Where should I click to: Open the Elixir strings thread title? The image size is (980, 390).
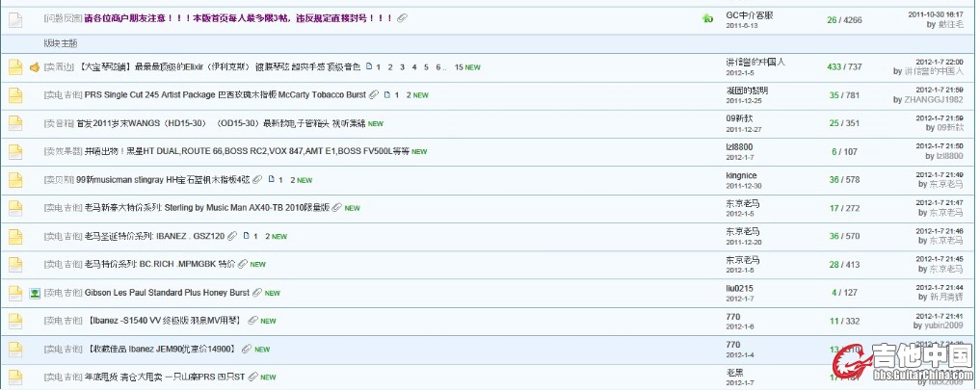[x=221, y=66]
